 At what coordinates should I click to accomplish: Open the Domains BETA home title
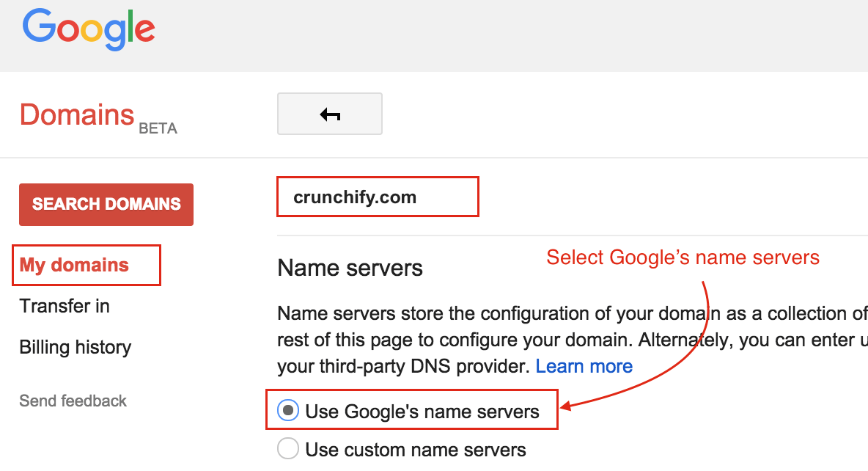tap(98, 117)
